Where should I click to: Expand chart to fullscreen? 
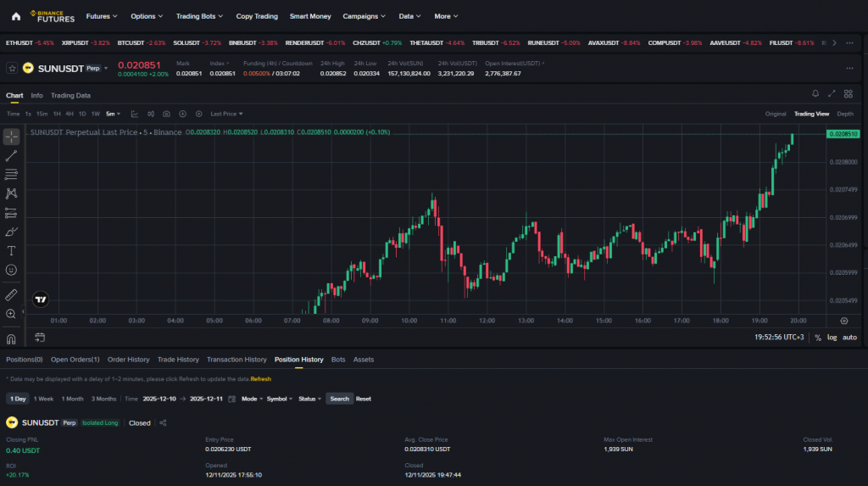(x=832, y=93)
